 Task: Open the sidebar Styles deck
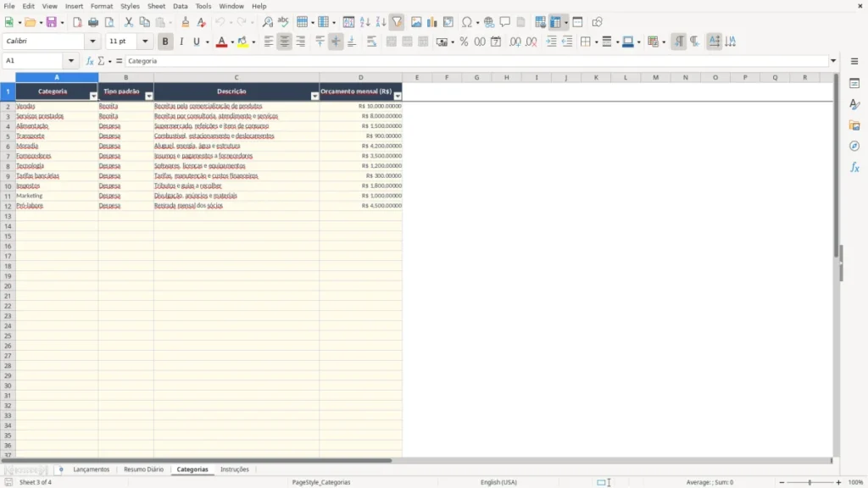click(x=854, y=104)
